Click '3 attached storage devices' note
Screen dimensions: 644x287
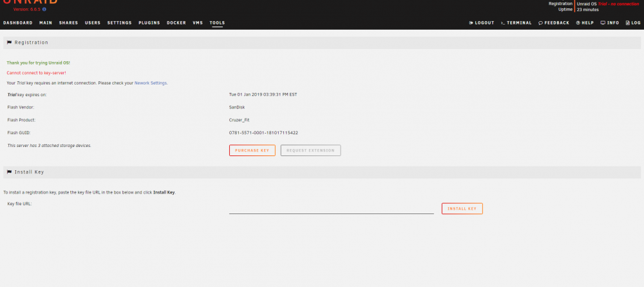(50, 146)
